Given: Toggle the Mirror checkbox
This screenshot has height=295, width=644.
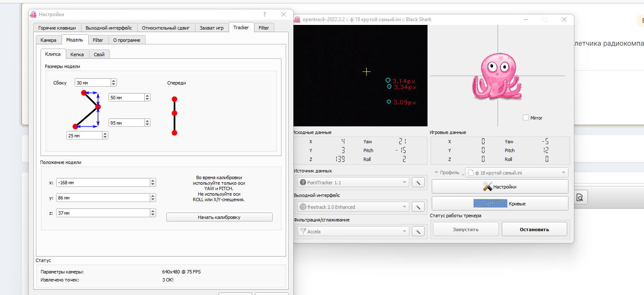Looking at the screenshot, I should point(525,117).
